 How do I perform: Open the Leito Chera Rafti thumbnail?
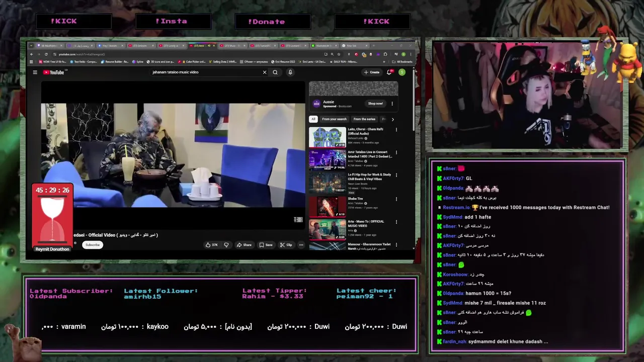[x=328, y=137]
